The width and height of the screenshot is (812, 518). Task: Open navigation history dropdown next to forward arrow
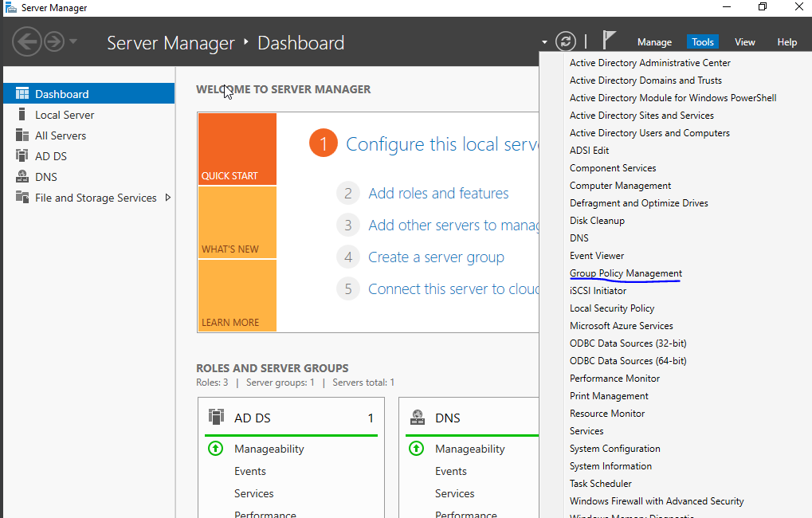[x=73, y=41]
